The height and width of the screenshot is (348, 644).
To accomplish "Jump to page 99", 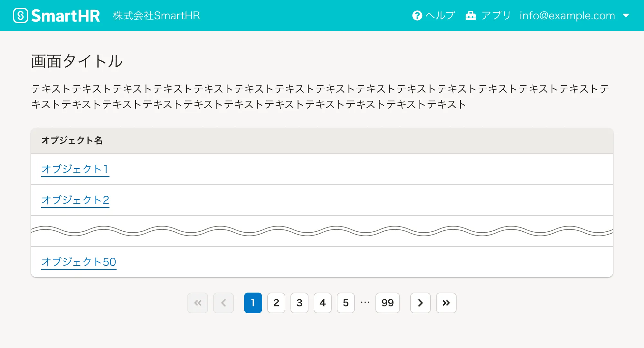I will click(387, 303).
